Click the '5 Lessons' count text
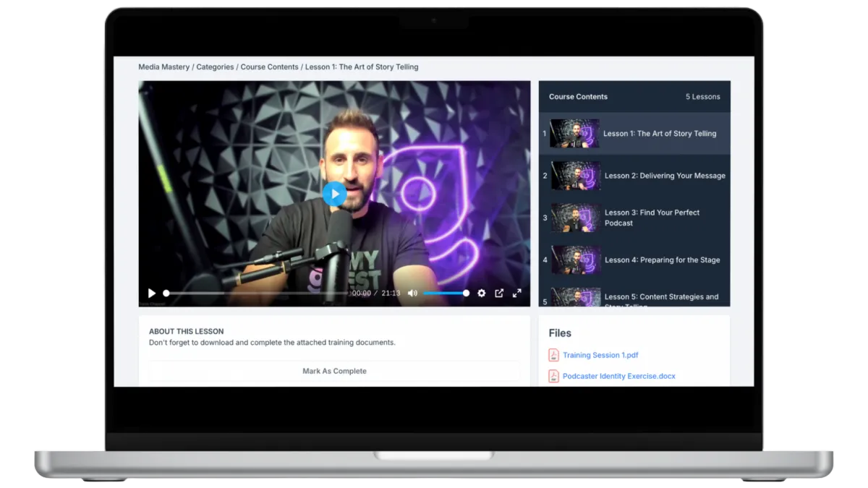The image size is (868, 488). point(703,97)
